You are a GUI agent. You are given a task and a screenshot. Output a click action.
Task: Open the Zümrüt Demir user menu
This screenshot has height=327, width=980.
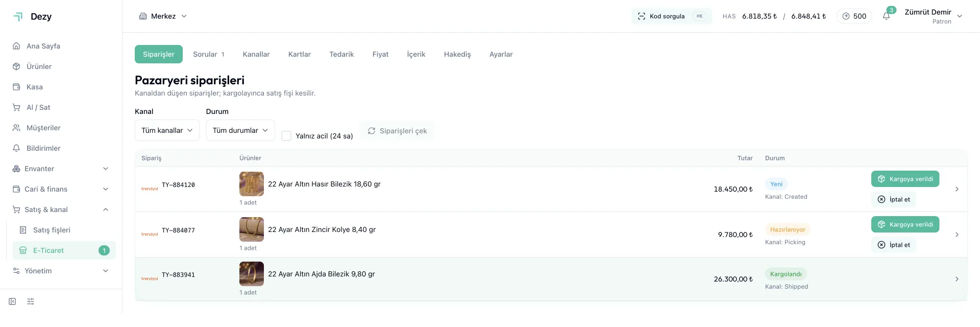click(x=933, y=16)
